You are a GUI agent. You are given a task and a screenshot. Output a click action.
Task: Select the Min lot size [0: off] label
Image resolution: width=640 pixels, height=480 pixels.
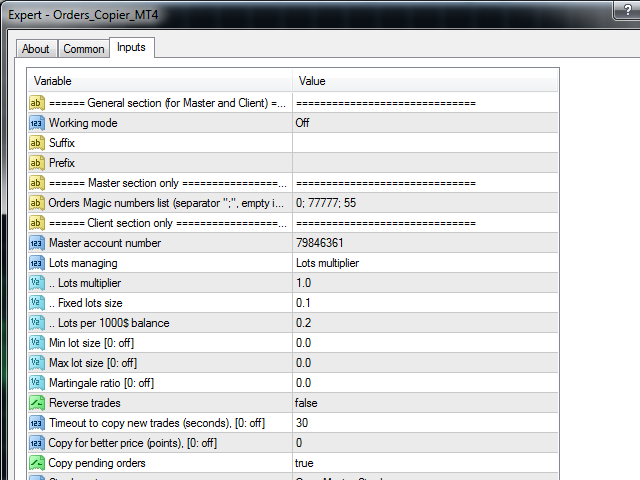click(91, 343)
